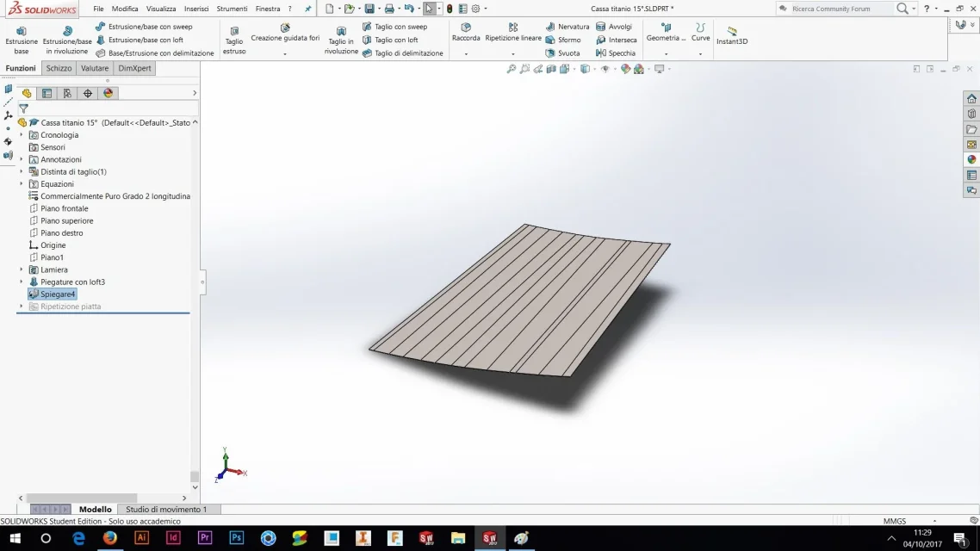
Task: Switch to the Schizzo tab
Action: point(59,68)
